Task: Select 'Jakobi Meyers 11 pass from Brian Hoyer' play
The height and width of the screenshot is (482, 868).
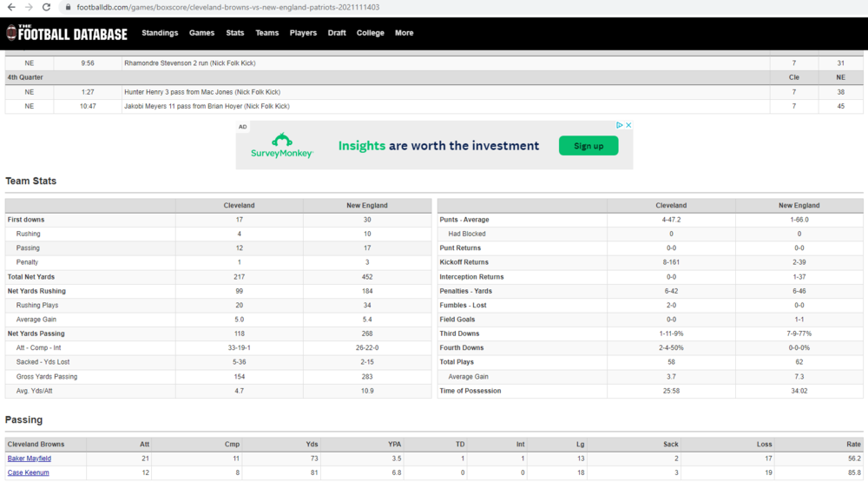Action: pyautogui.click(x=207, y=106)
